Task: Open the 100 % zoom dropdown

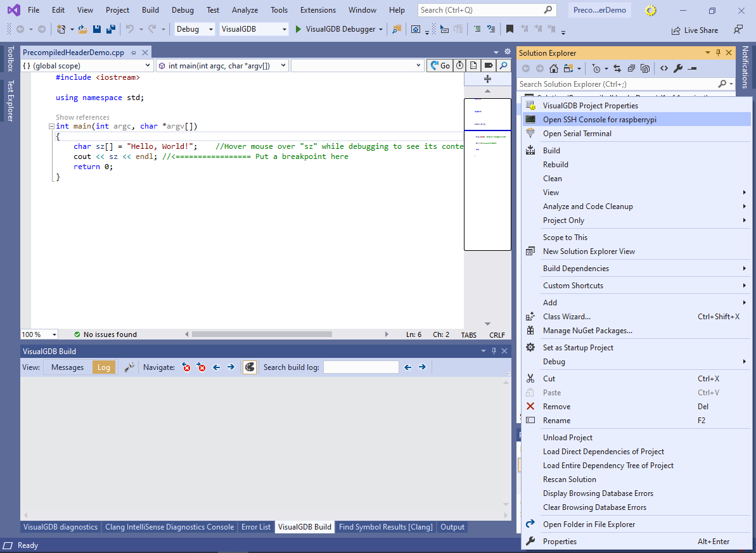Action: tap(39, 334)
